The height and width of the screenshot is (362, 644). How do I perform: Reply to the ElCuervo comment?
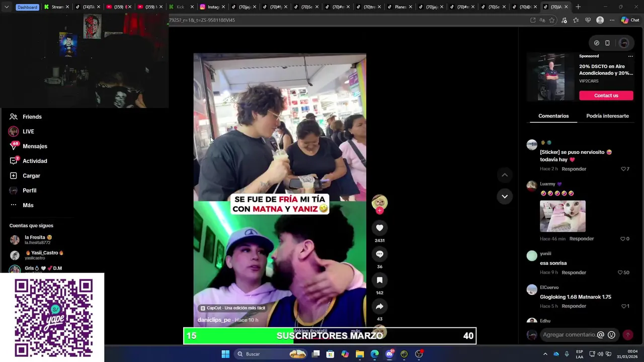click(x=574, y=306)
